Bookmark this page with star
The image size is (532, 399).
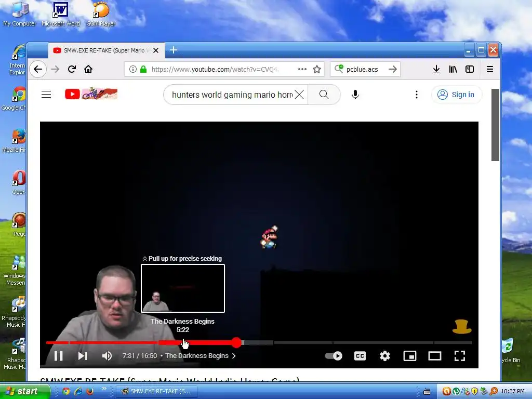pos(317,69)
